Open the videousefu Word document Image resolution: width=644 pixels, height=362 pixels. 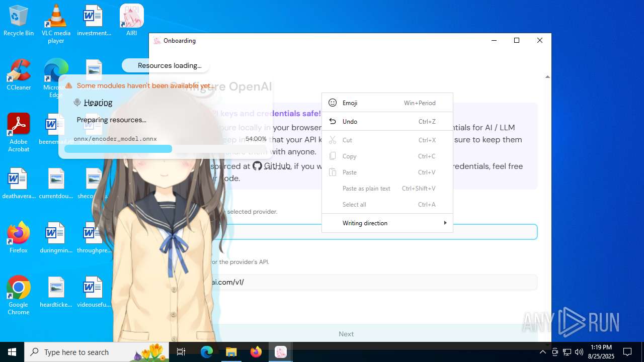click(94, 293)
